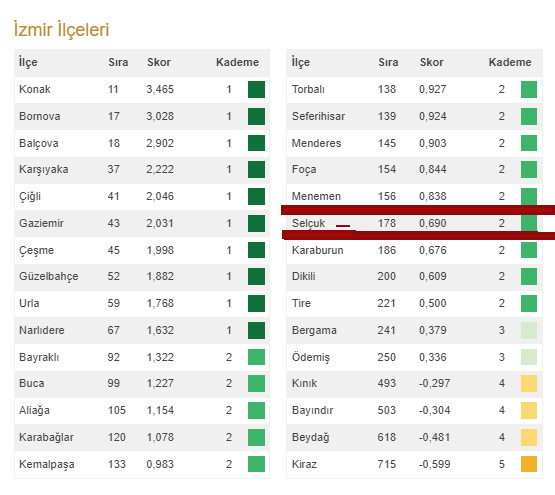Image resolution: width=555 pixels, height=495 pixels.
Task: Click Kınık's yellow Kademe swatch
Action: pyautogui.click(x=529, y=383)
